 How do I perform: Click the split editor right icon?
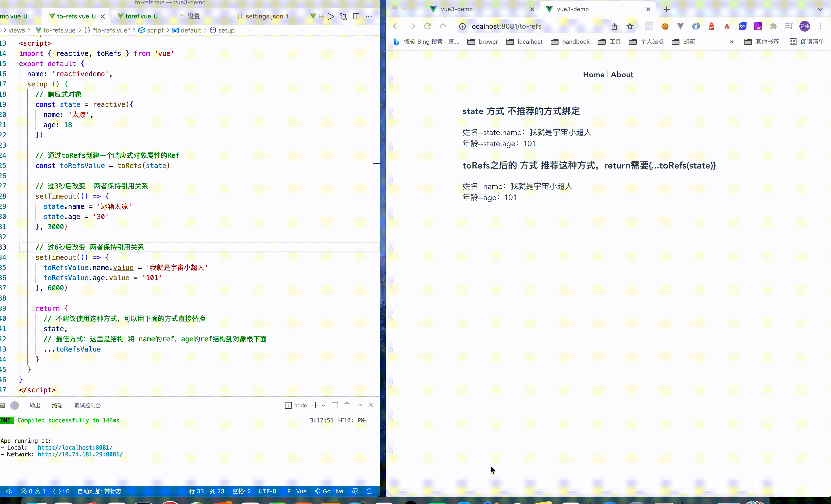(x=356, y=16)
